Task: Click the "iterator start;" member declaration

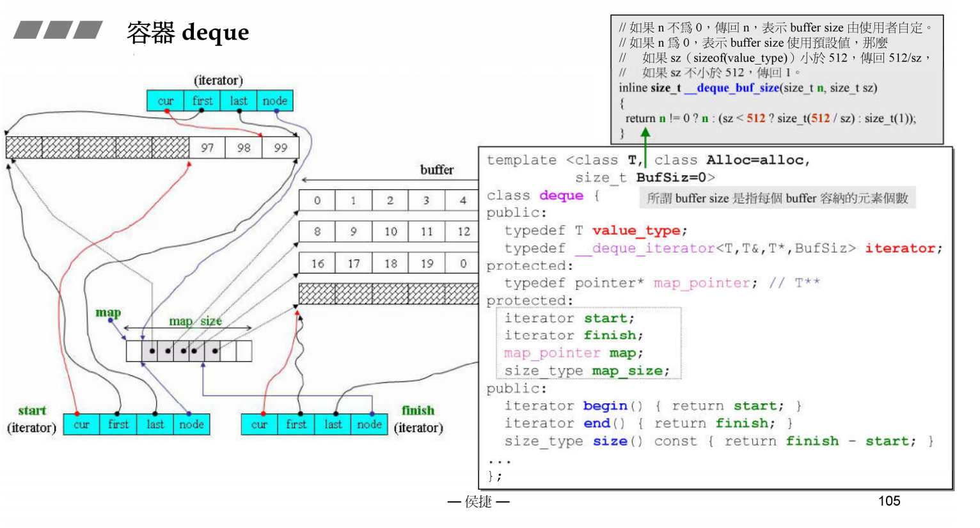Action: point(569,318)
